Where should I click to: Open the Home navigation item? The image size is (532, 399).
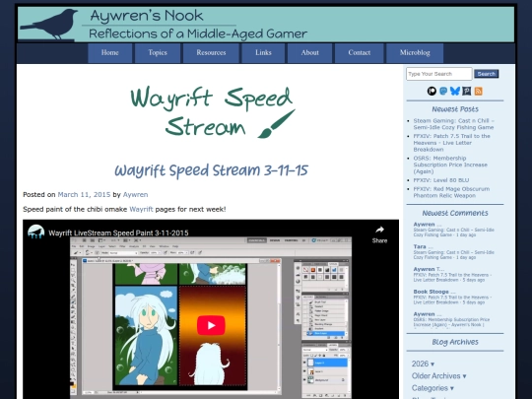(x=110, y=53)
